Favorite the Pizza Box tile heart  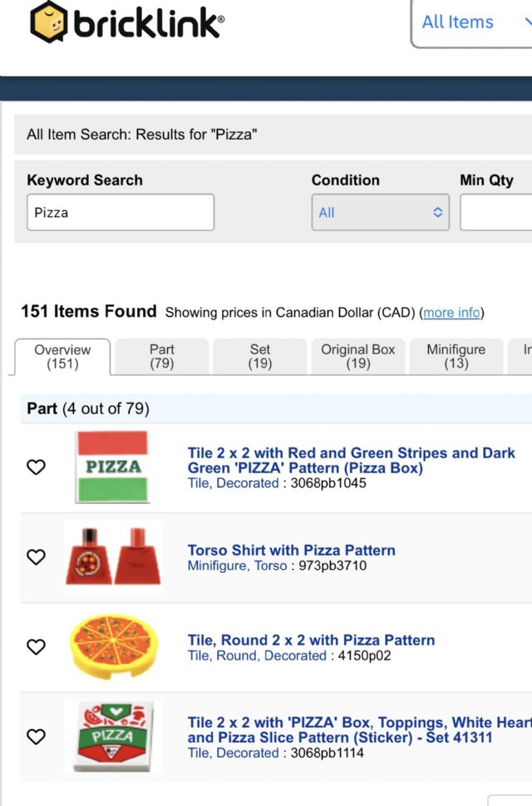37,467
